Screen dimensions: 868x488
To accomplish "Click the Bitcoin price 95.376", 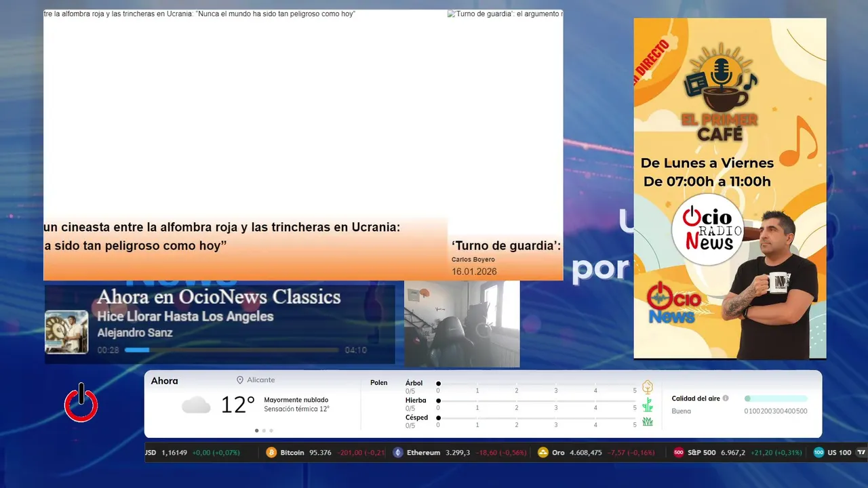I will click(x=320, y=452).
